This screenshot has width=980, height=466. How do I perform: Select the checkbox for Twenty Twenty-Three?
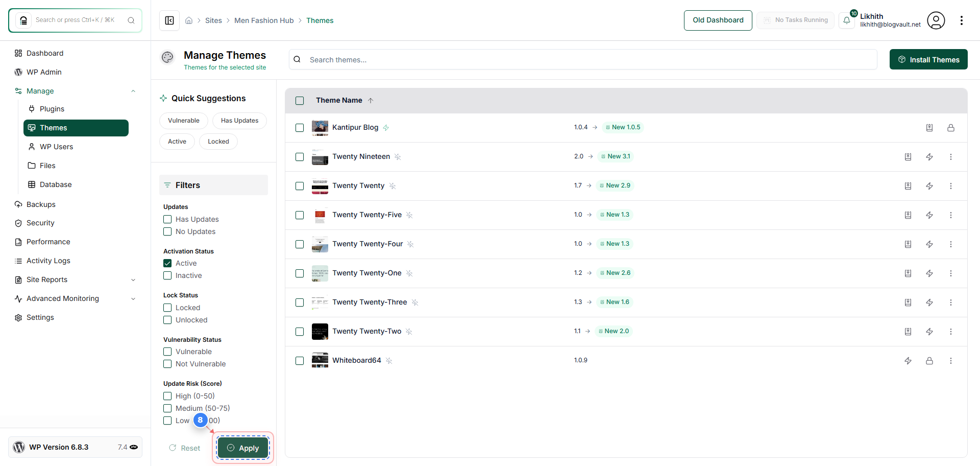[300, 302]
